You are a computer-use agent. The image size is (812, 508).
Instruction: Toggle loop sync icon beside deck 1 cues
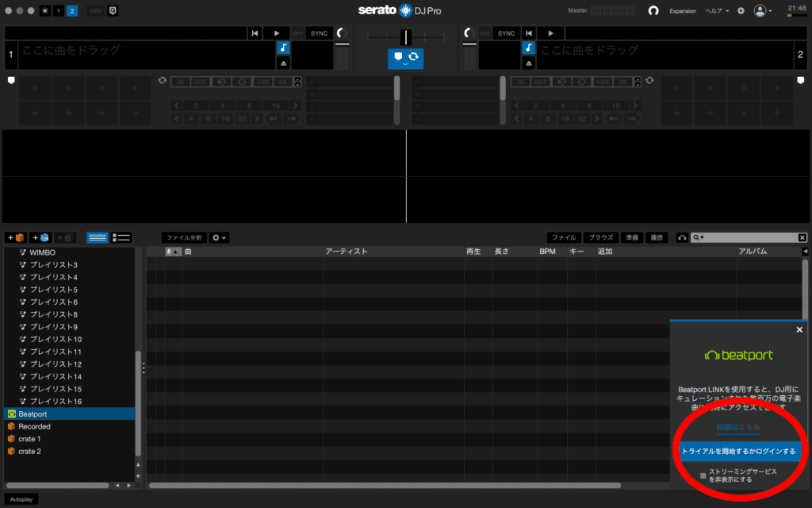coord(162,80)
